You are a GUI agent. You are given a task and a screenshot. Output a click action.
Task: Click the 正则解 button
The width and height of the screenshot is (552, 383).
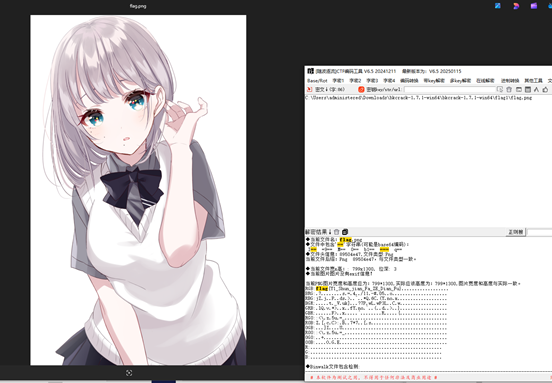516,232
